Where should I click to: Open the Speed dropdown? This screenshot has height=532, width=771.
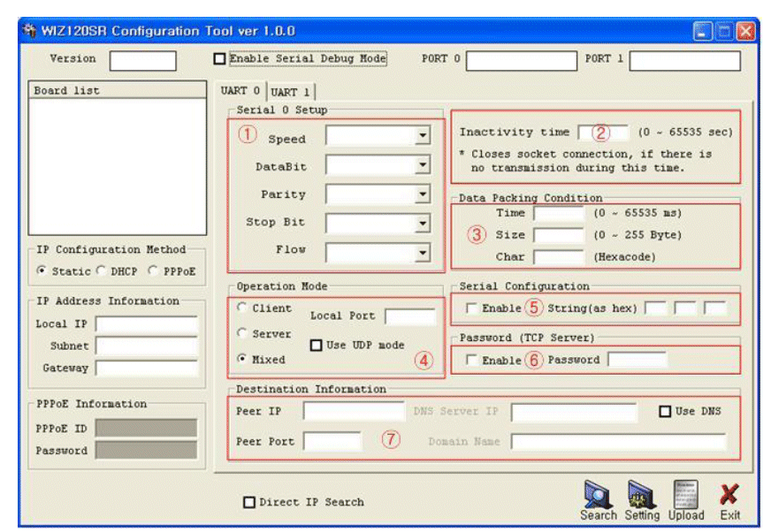click(423, 135)
